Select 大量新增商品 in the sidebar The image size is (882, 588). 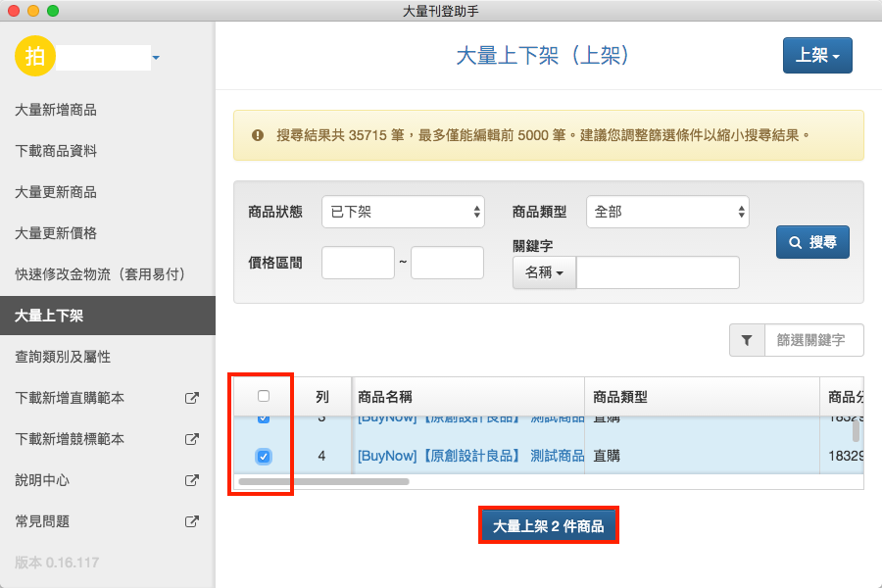click(56, 110)
